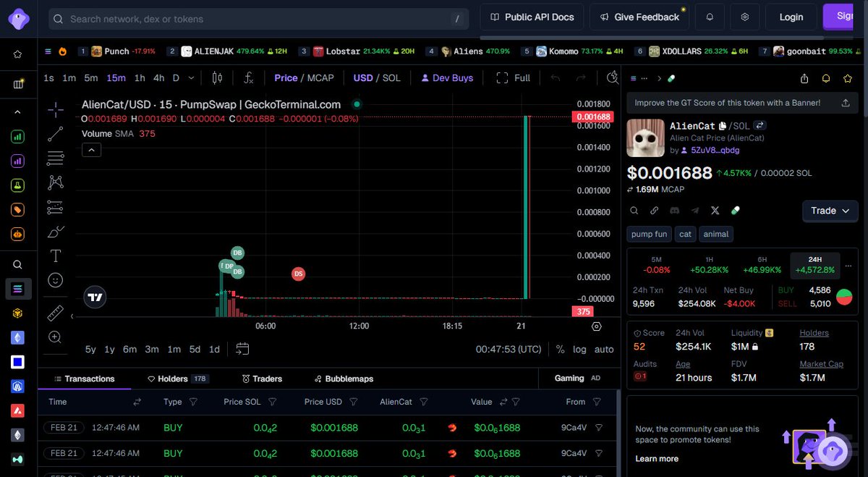Open the candlestick chart type selector

[217, 77]
